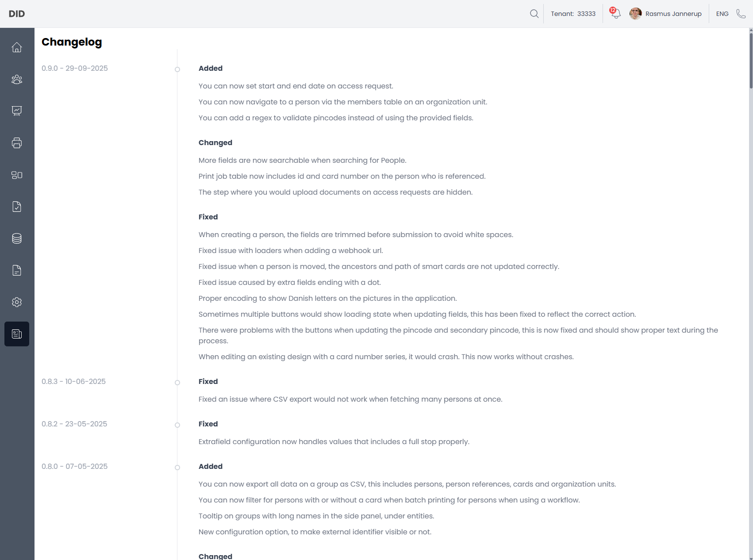This screenshot has width=753, height=560.
Task: Open the ENG language selector
Action: click(722, 14)
